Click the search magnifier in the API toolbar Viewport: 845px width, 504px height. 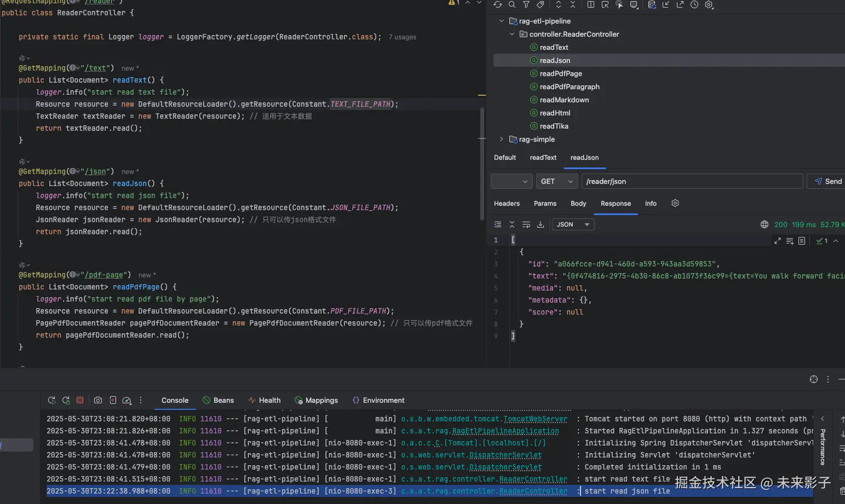[511, 5]
